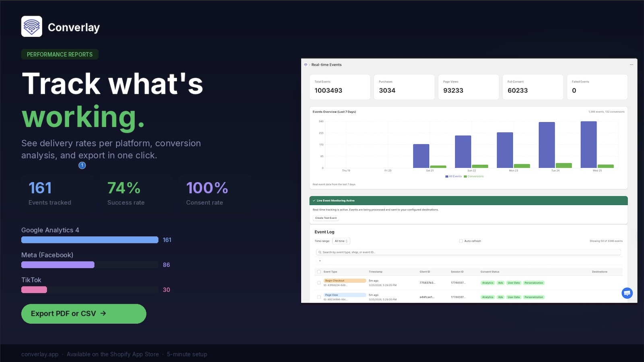Click the Page Views card showing 93233
The image size is (644, 362).
click(x=469, y=87)
